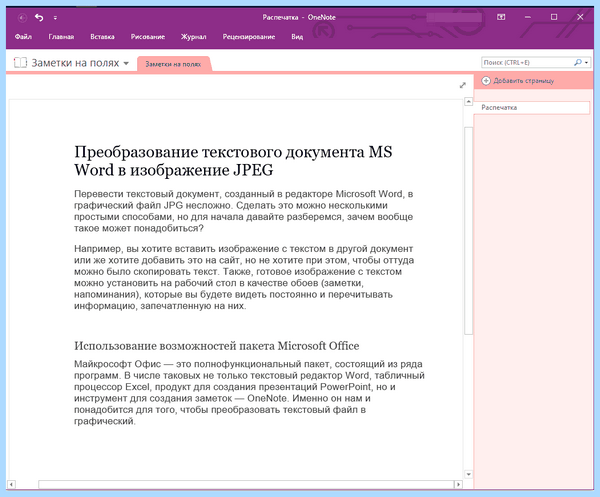Open Quick Access Toolbar customization arrow
The height and width of the screenshot is (497, 600).
pos(55,18)
